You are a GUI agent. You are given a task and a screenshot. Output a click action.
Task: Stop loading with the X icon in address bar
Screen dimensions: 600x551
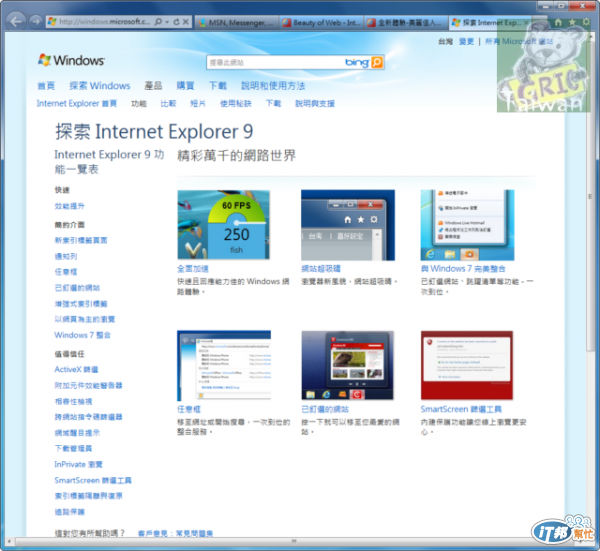click(186, 22)
